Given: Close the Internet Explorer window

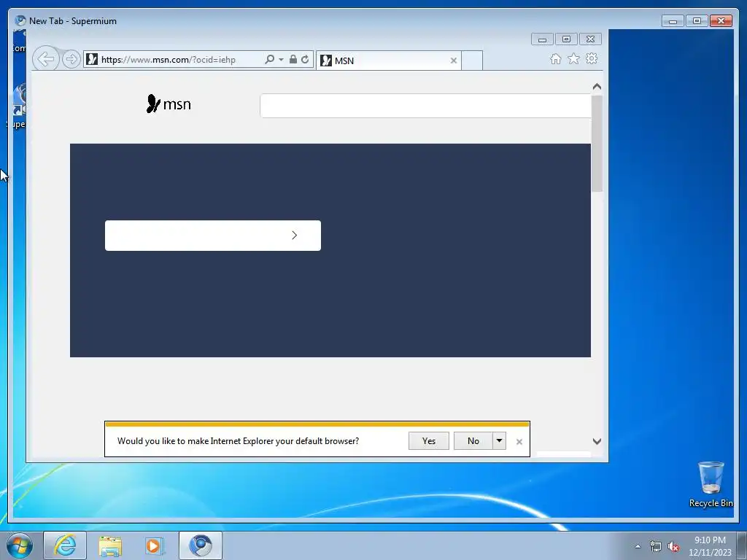Looking at the screenshot, I should tap(590, 39).
